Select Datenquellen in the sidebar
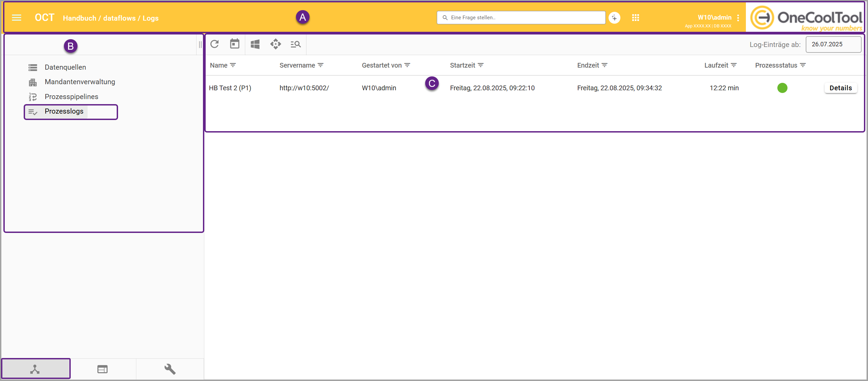This screenshot has height=381, width=868. pyautogui.click(x=65, y=67)
